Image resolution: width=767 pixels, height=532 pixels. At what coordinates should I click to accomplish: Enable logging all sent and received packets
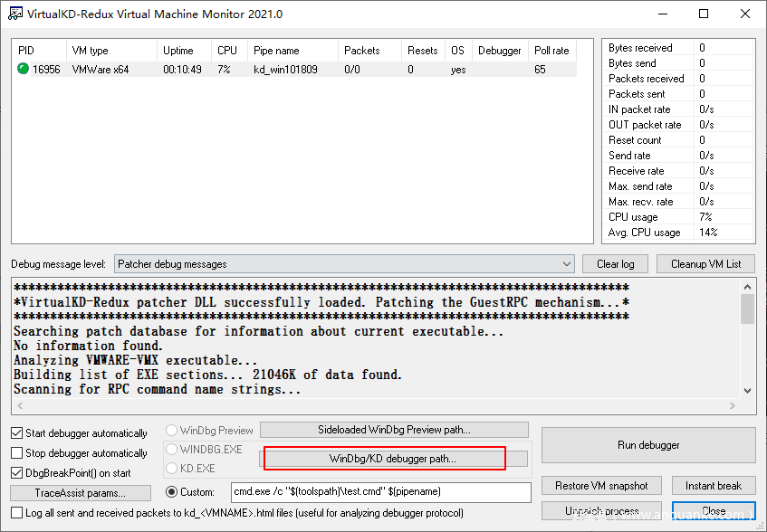pyautogui.click(x=16, y=513)
